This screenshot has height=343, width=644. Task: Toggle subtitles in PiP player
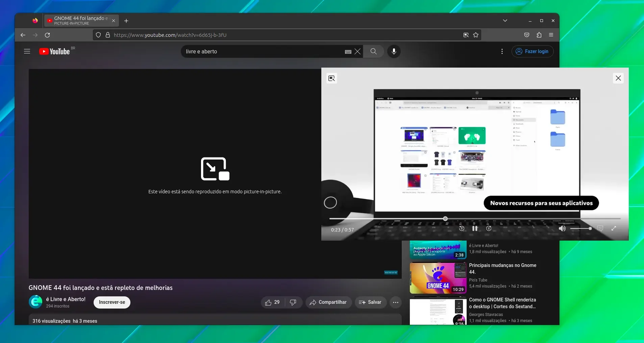click(x=600, y=228)
